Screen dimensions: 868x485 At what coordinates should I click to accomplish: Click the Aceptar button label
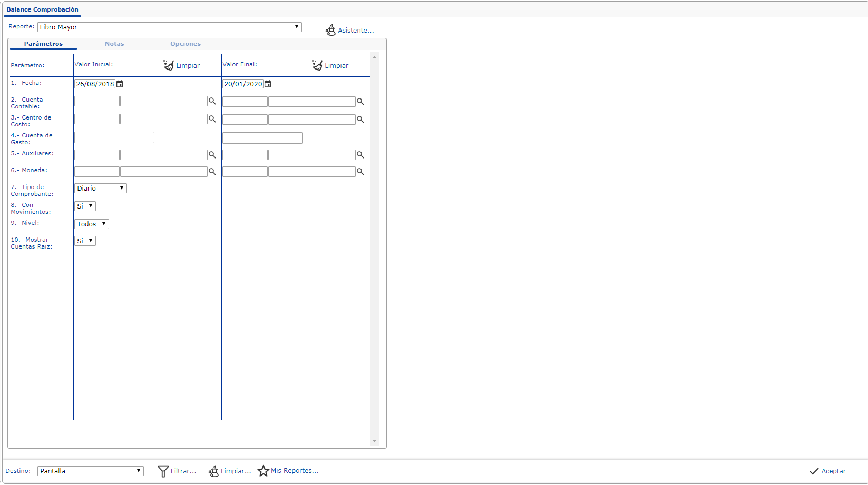tap(834, 471)
